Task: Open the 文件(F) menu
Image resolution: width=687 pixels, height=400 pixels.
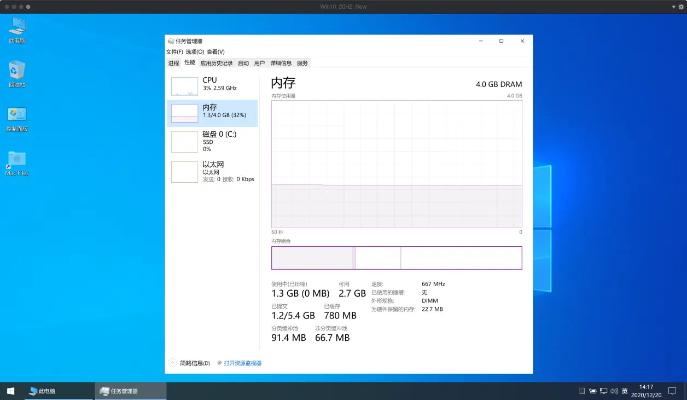Action: (175, 51)
